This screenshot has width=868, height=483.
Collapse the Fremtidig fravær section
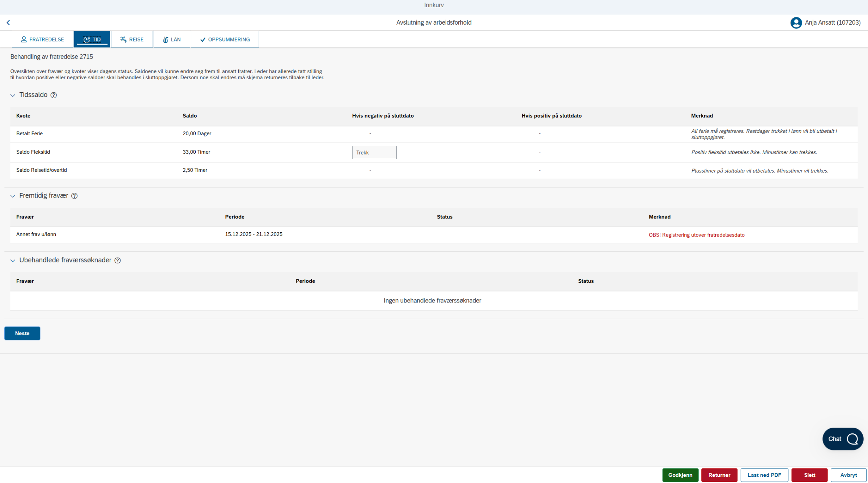[x=13, y=196]
